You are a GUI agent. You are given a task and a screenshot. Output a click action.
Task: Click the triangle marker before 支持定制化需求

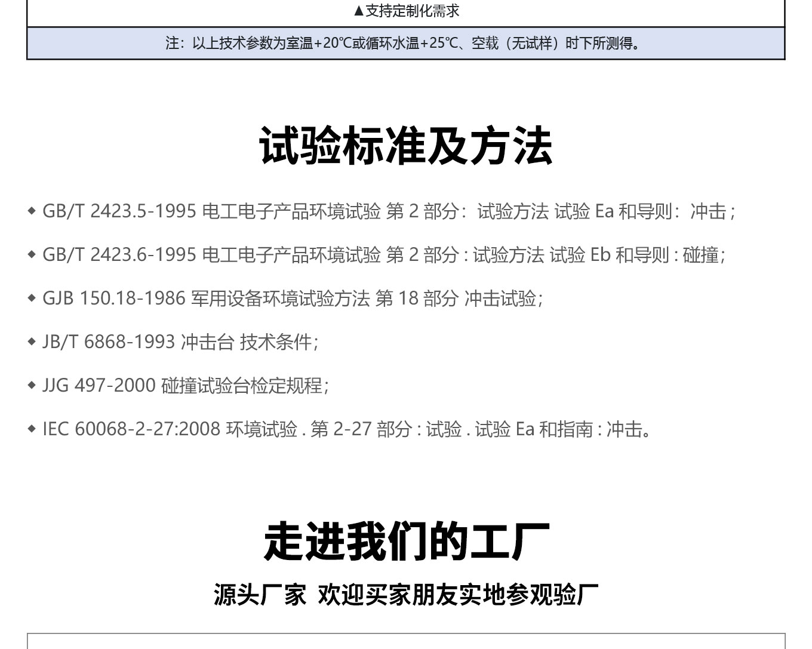(358, 11)
